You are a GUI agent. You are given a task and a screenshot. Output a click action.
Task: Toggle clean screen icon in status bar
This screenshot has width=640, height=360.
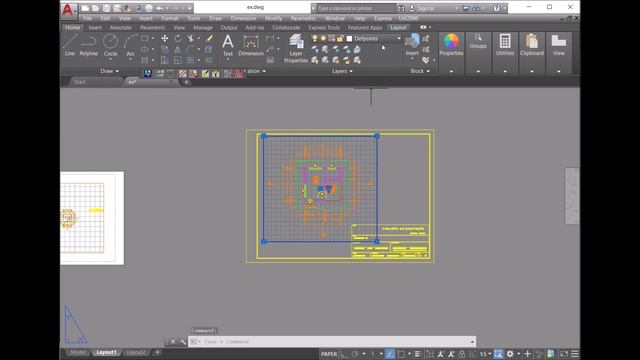[564, 354]
